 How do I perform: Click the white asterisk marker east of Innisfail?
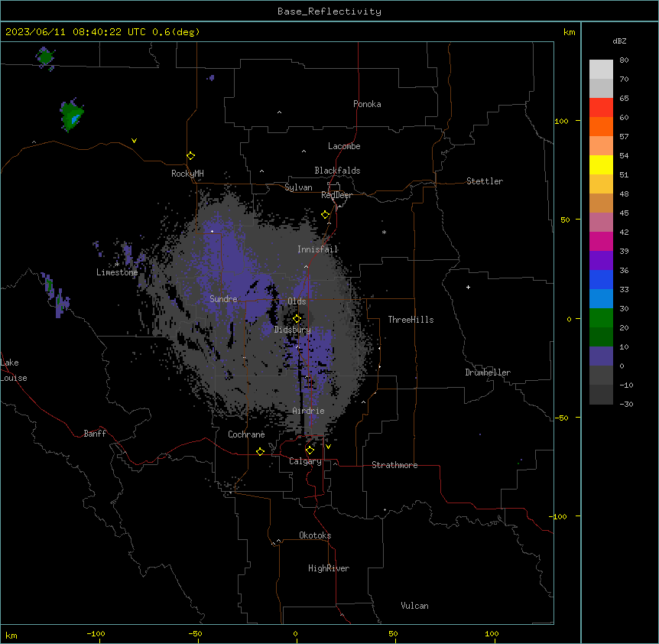point(384,232)
